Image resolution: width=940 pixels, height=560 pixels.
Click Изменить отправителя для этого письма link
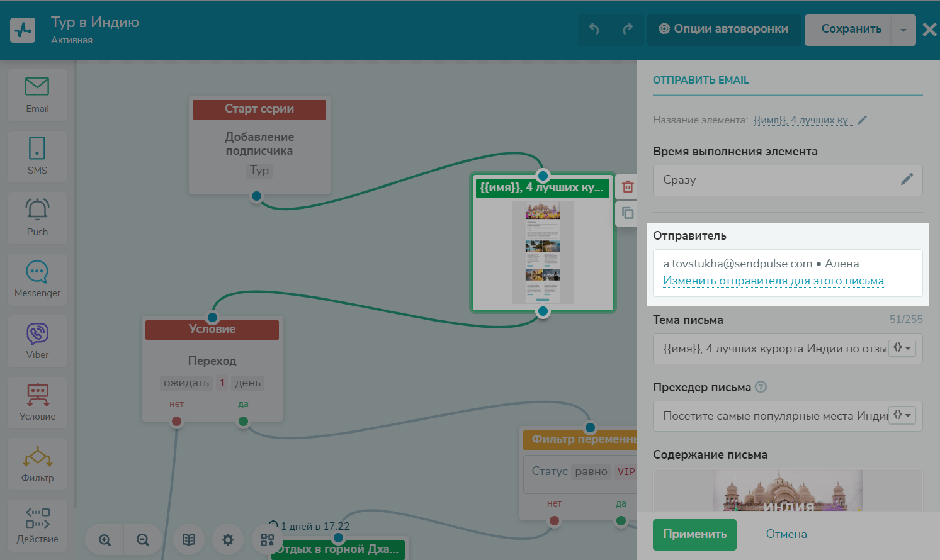(x=773, y=281)
